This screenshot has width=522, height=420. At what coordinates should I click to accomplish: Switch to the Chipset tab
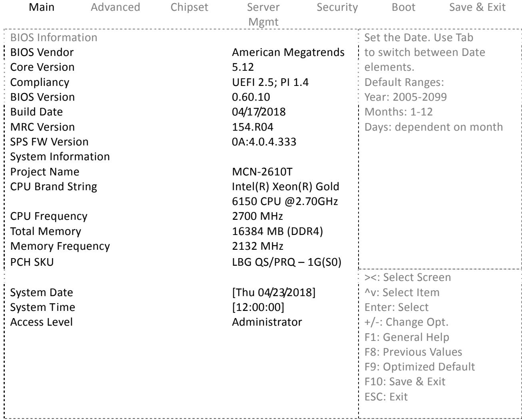[x=189, y=7]
